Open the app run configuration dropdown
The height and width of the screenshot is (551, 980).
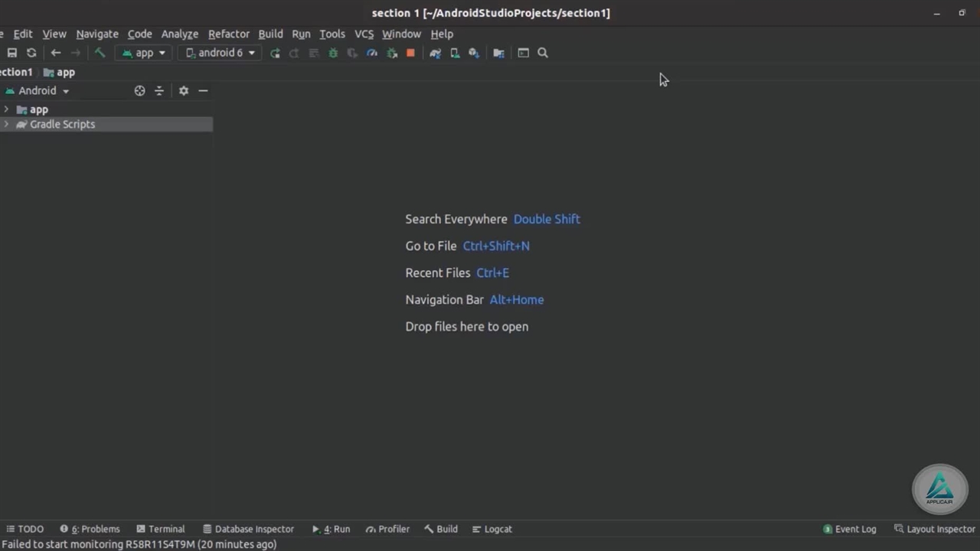coord(144,53)
